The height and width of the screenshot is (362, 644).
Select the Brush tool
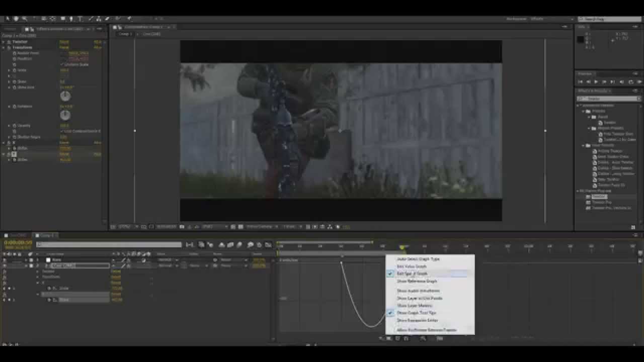click(91, 19)
